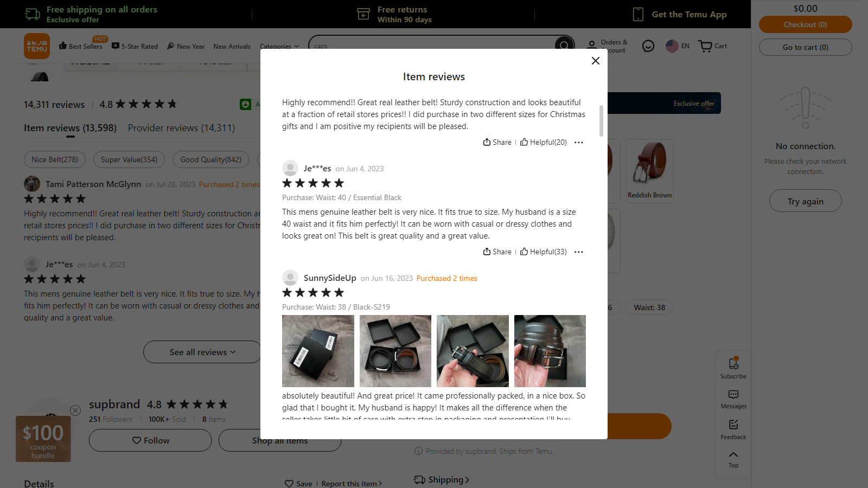Open the support smiley icon
The height and width of the screenshot is (488, 868).
(648, 46)
